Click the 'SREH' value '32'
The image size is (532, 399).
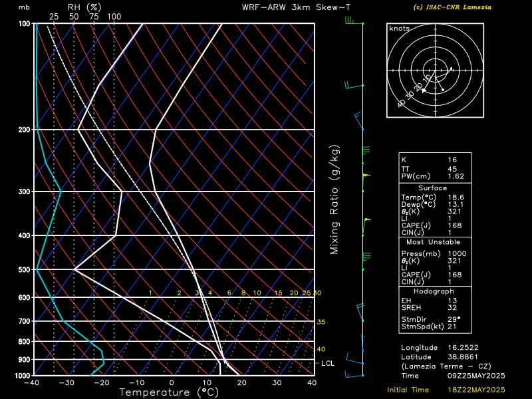pyautogui.click(x=452, y=308)
